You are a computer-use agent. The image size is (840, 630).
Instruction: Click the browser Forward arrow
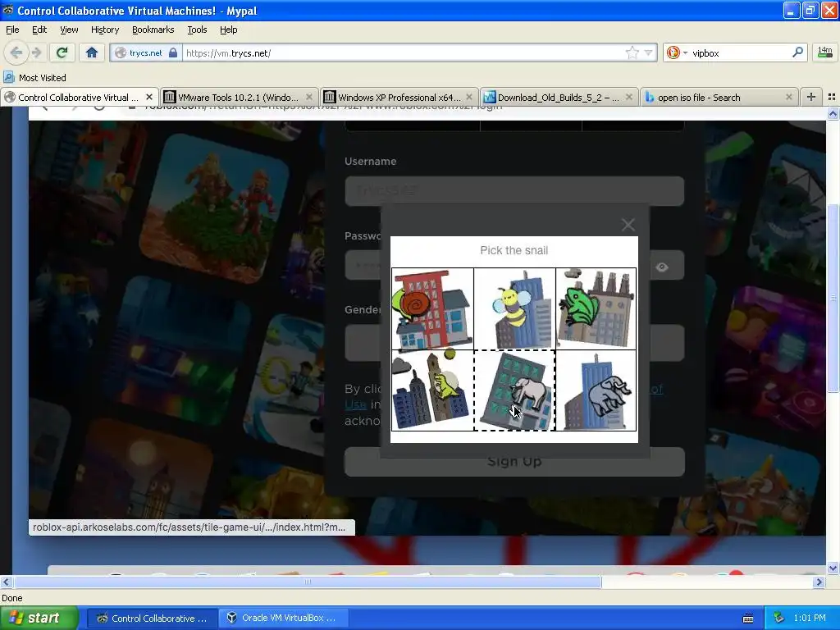36,52
